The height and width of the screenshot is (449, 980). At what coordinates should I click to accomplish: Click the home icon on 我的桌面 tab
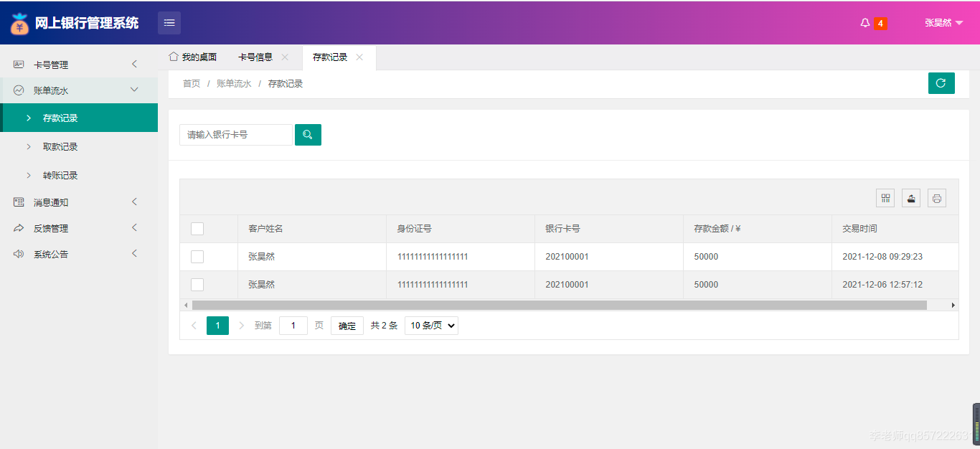tap(174, 57)
